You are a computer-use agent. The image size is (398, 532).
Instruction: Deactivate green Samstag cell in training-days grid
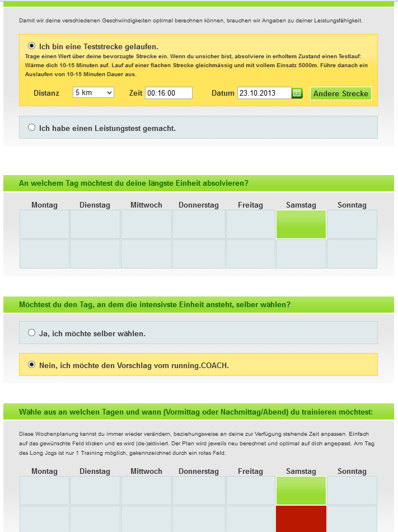click(x=301, y=491)
